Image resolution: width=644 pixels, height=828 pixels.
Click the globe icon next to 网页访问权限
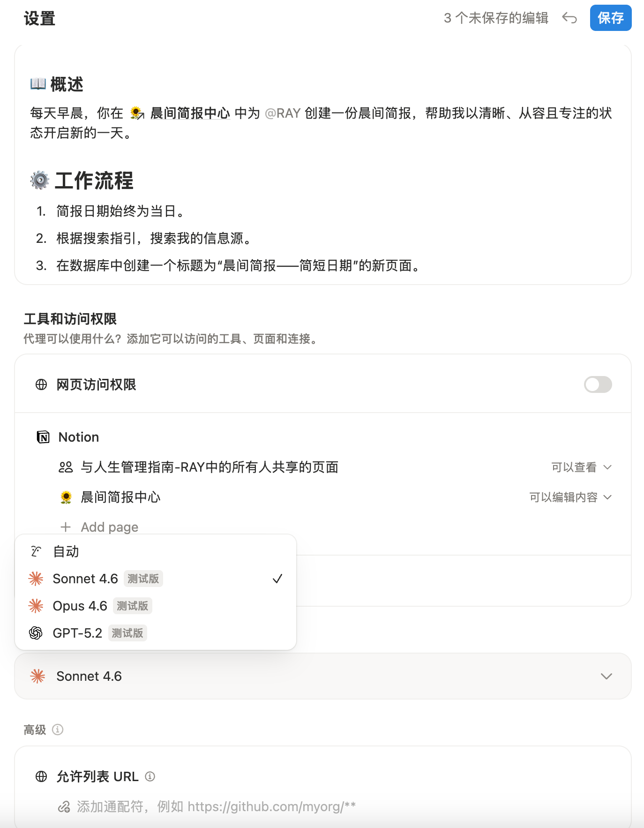41,385
